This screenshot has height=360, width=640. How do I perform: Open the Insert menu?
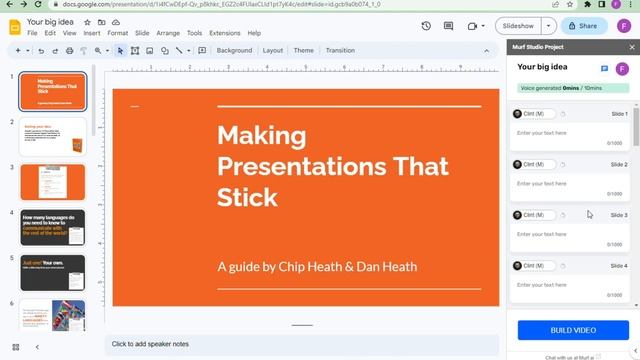[92, 33]
